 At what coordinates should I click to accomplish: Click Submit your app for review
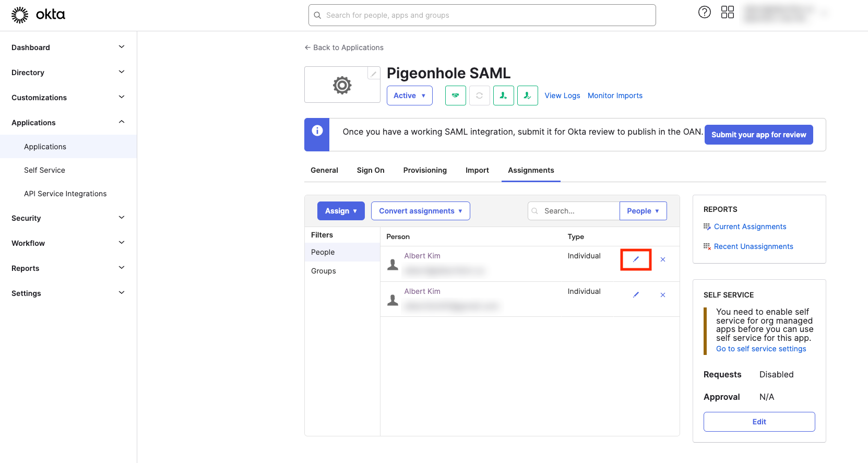click(x=759, y=135)
